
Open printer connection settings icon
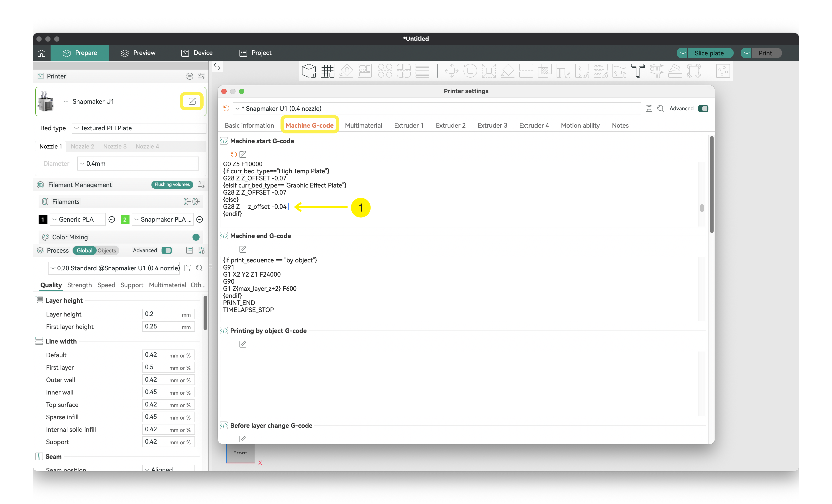tap(190, 76)
